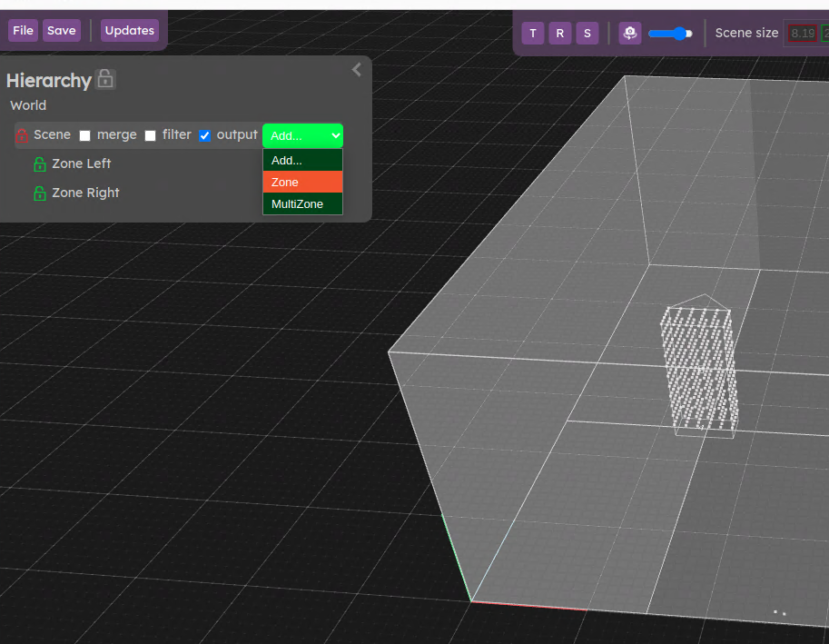The width and height of the screenshot is (829, 644).
Task: Click the Hierarchy panel lock icon
Action: click(x=105, y=80)
